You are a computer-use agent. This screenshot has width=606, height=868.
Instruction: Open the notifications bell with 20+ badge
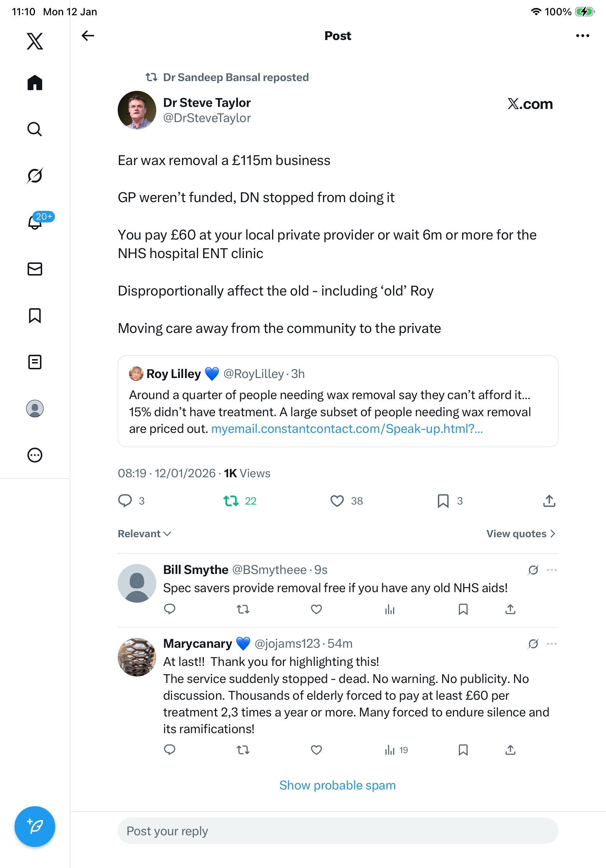pyautogui.click(x=36, y=222)
